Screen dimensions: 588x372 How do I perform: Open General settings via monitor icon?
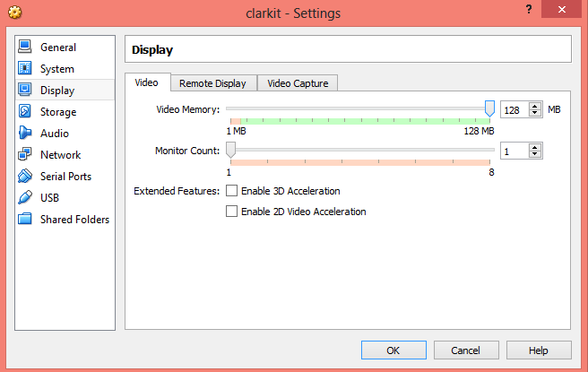click(x=25, y=47)
